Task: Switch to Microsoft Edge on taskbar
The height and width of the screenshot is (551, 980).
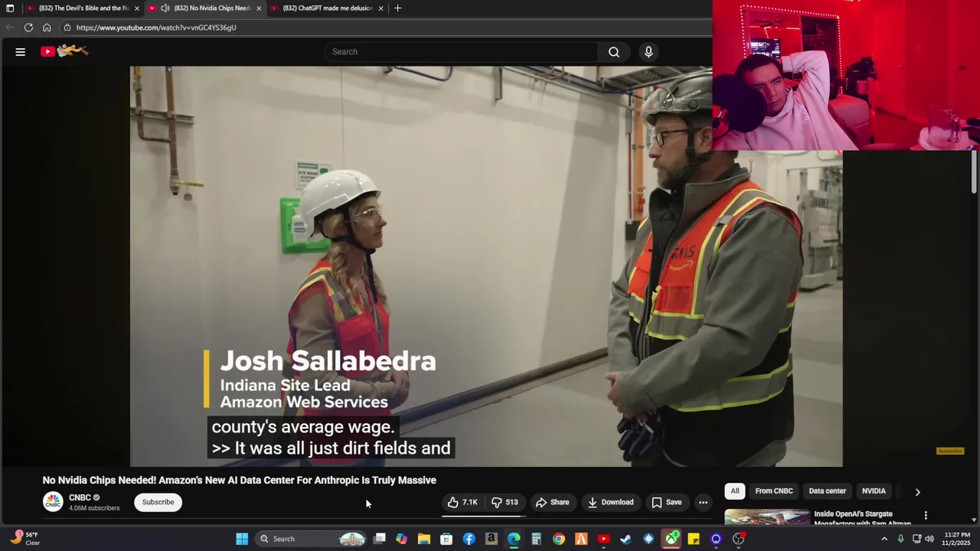Action: coord(514,539)
